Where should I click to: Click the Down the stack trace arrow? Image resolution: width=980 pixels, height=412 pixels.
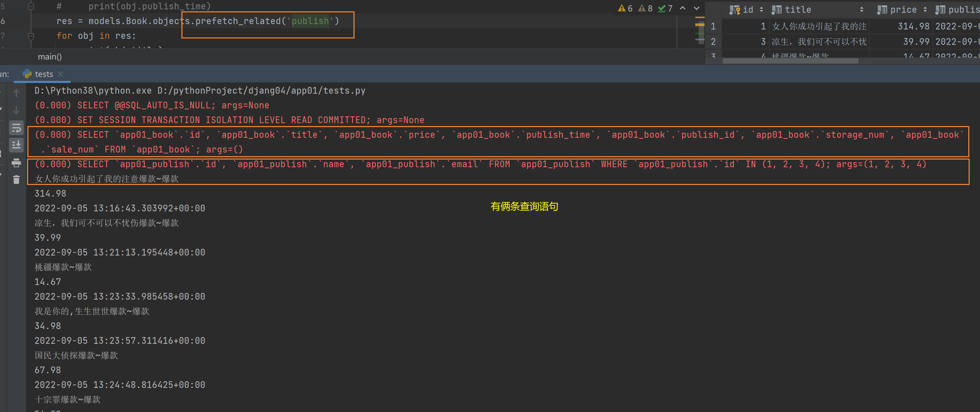[x=16, y=110]
